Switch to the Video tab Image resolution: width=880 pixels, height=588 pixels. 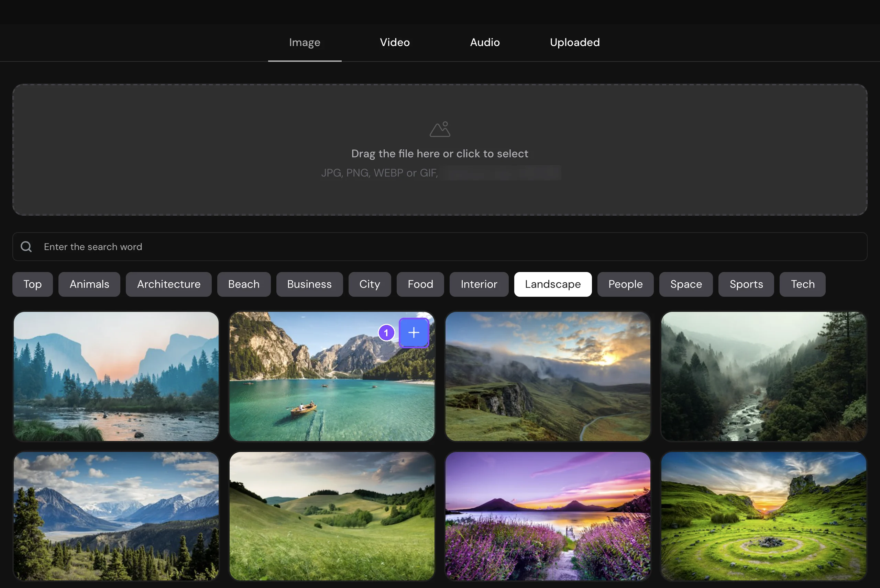point(394,42)
